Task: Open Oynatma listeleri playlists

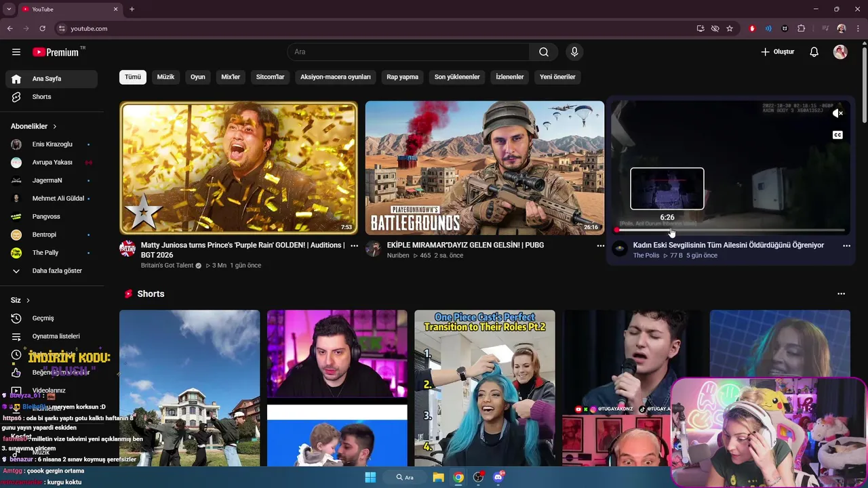Action: coord(52,336)
